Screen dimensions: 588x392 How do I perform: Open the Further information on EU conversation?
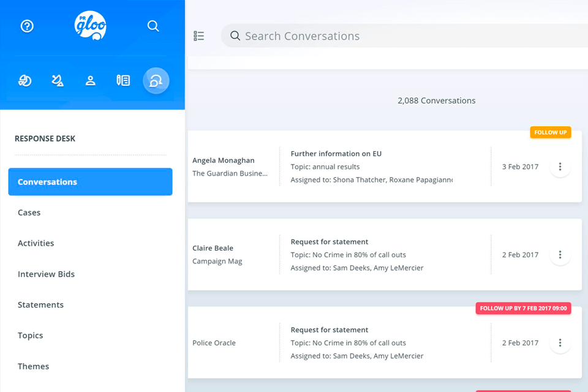(x=336, y=153)
